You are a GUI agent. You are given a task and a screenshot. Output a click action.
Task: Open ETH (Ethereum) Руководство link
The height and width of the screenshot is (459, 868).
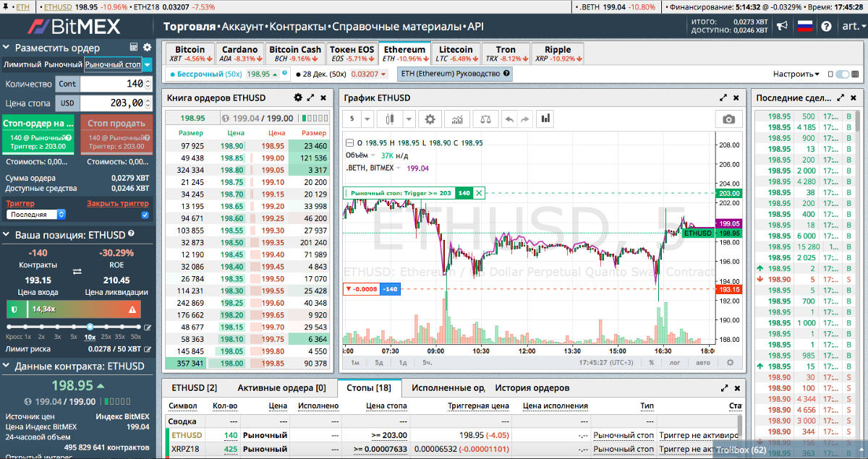(x=455, y=74)
